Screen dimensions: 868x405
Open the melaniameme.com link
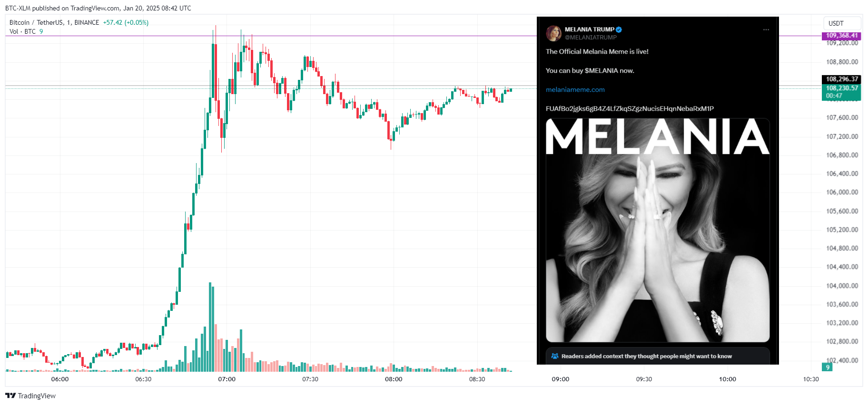pos(575,89)
